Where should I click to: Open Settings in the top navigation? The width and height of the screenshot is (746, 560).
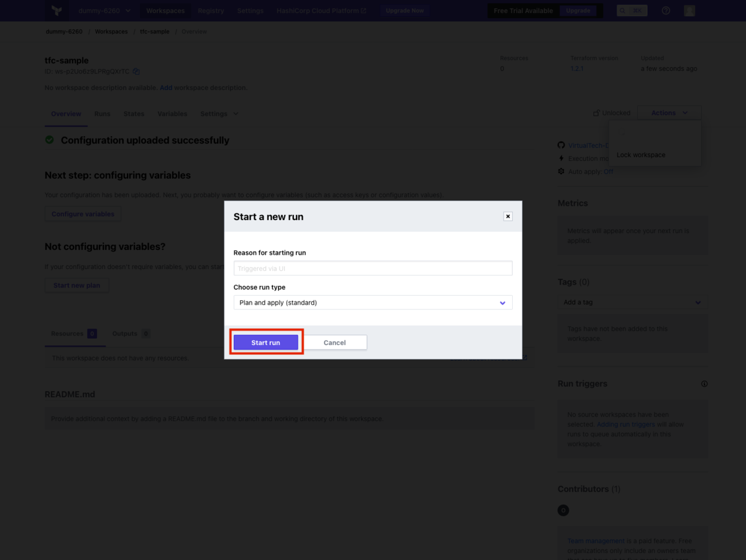tap(250, 11)
